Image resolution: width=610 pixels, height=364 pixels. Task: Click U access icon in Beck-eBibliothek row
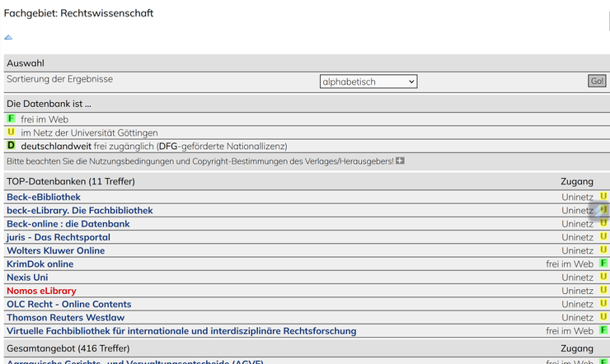603,196
